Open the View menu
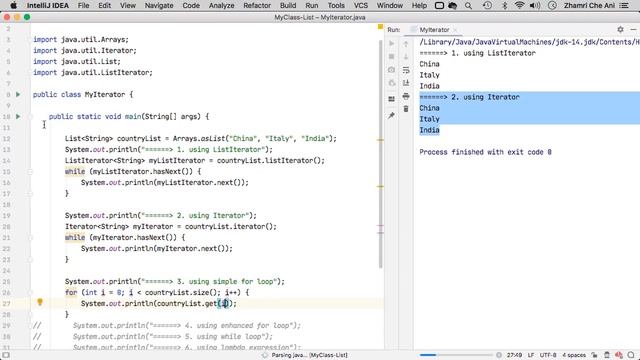 [x=128, y=5]
